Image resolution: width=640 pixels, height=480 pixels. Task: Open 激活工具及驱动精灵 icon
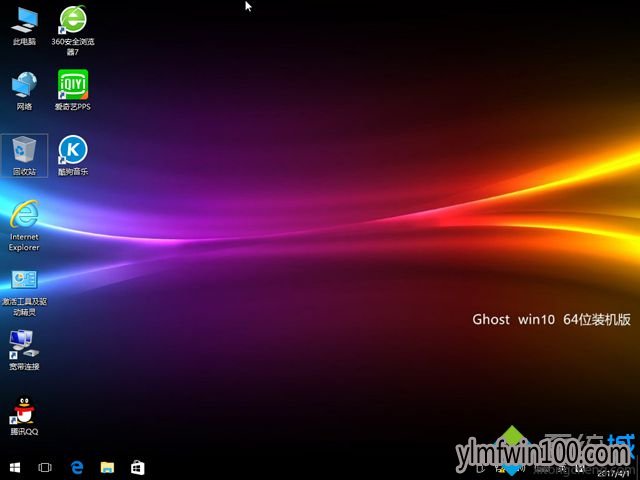pyautogui.click(x=24, y=293)
